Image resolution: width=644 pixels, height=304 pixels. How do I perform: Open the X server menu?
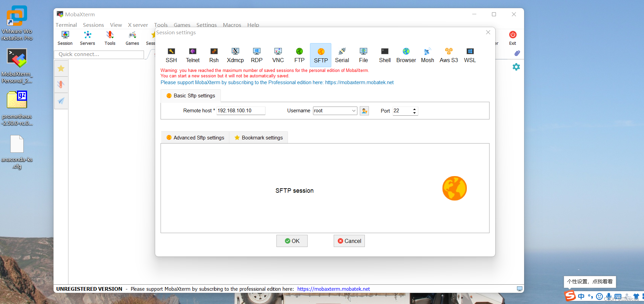(x=138, y=25)
